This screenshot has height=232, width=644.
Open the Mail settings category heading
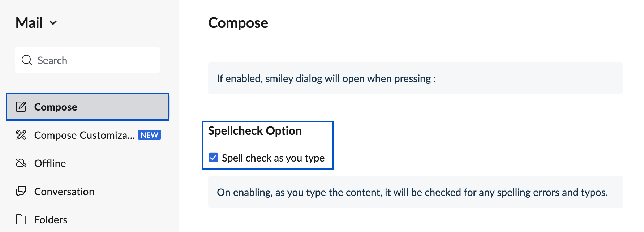(x=29, y=23)
